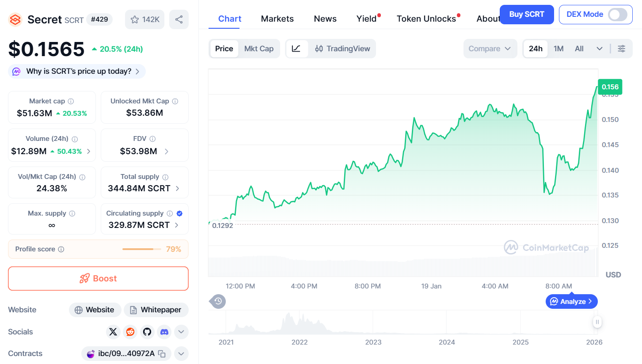Viewport: 642px width, 364px height.
Task: Switch to the Markets tab
Action: [x=277, y=19]
